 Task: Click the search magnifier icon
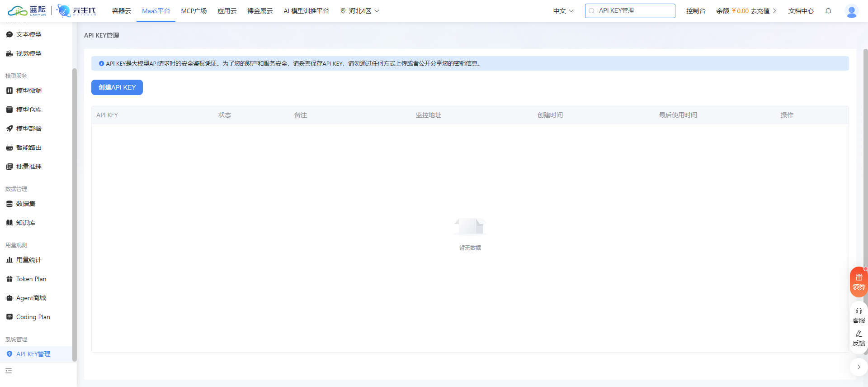click(x=592, y=11)
